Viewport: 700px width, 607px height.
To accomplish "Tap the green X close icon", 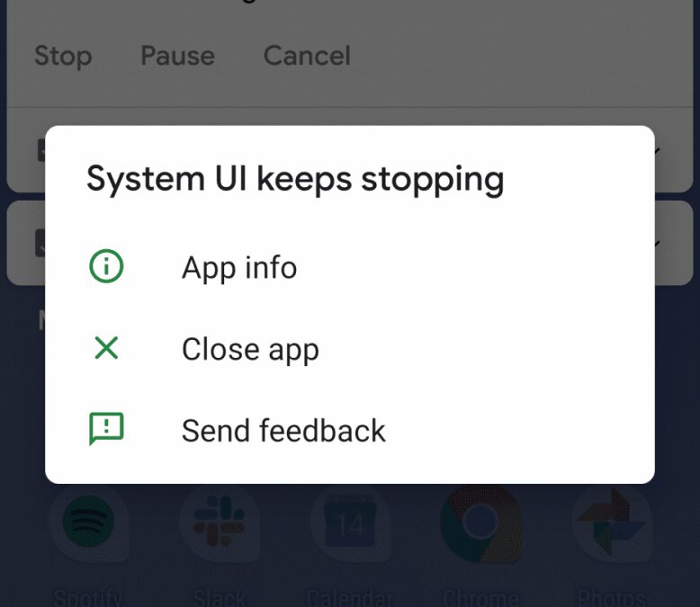I will click(106, 348).
